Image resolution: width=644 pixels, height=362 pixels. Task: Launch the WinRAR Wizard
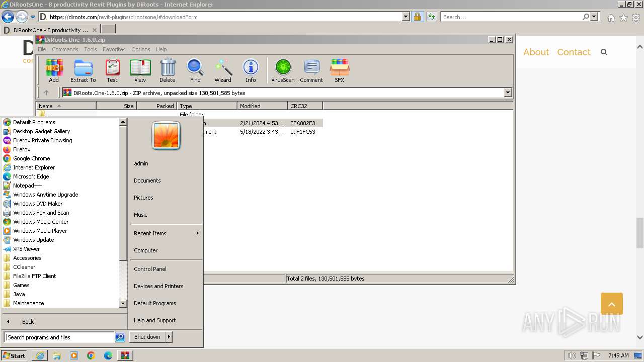223,70
